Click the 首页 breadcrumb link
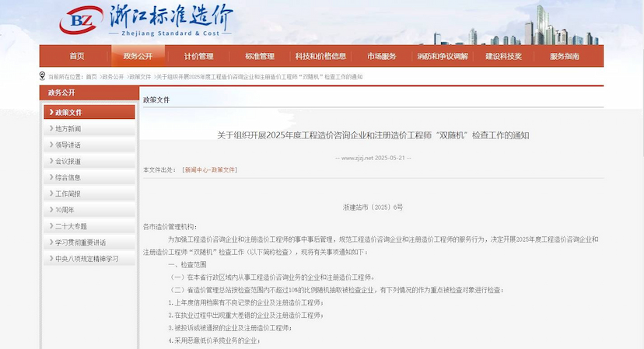The width and height of the screenshot is (644, 349). pos(91,77)
